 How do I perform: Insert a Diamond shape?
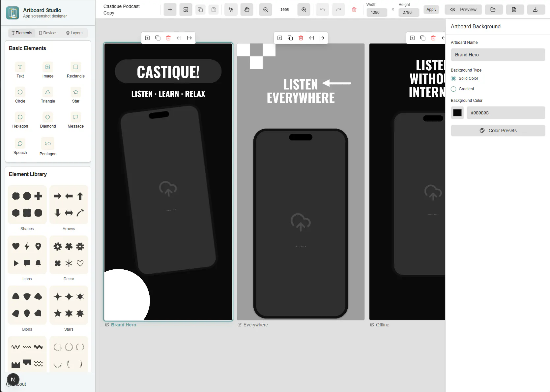pyautogui.click(x=48, y=121)
